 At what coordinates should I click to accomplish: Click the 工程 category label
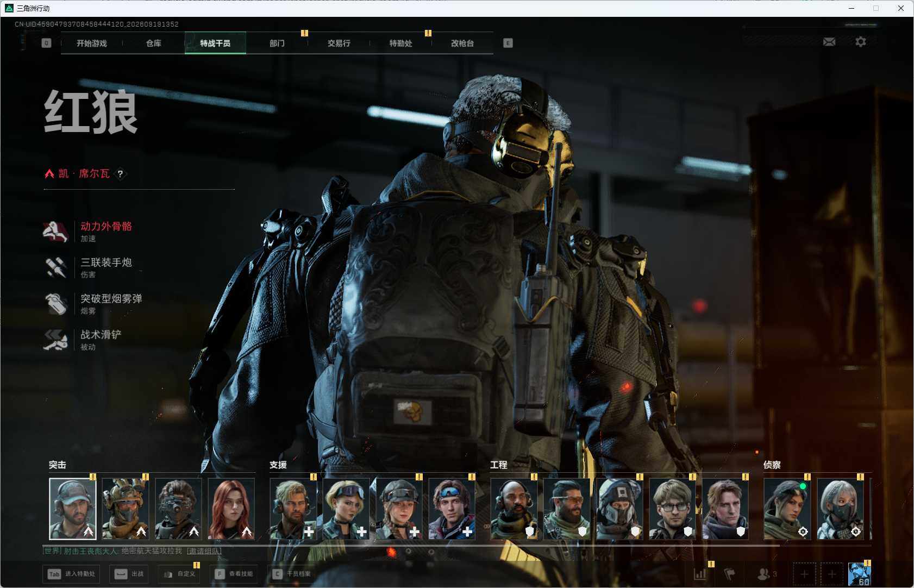tap(499, 465)
